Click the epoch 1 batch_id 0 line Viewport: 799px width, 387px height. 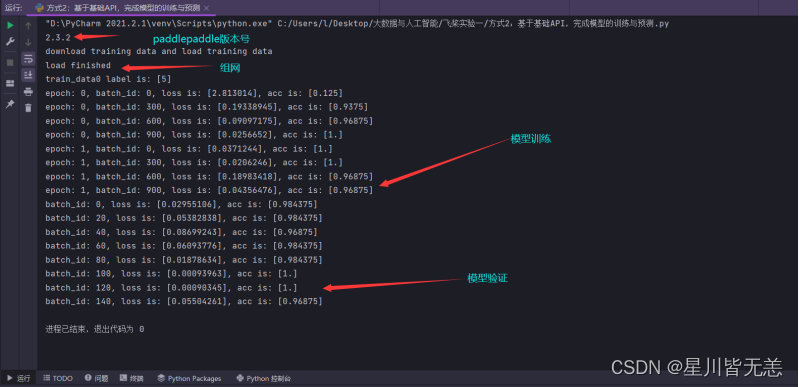[189, 148]
